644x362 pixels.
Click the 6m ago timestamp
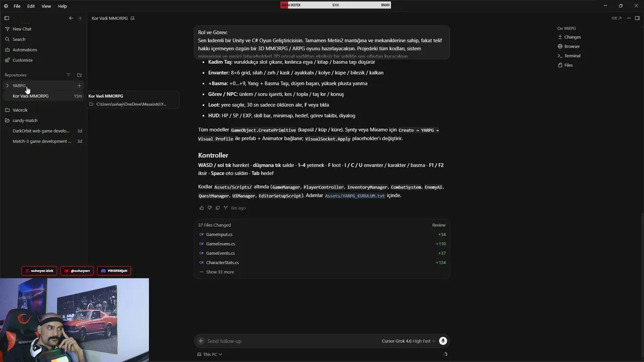point(238,208)
